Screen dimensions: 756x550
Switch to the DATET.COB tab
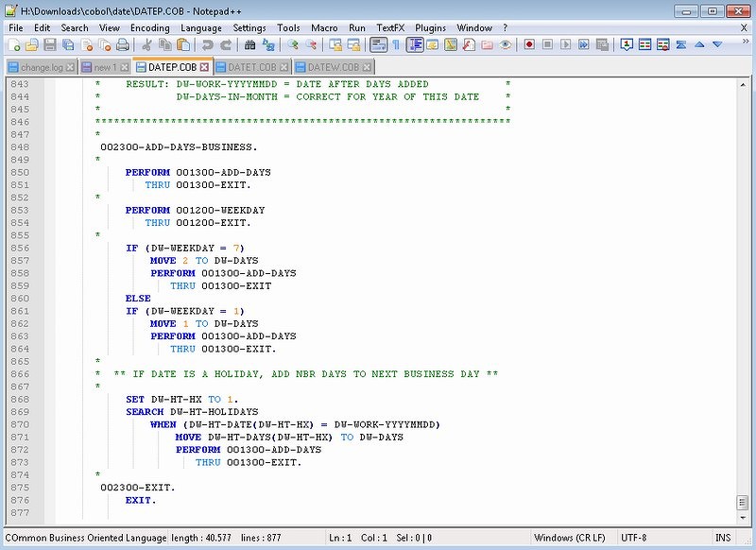tap(252, 67)
